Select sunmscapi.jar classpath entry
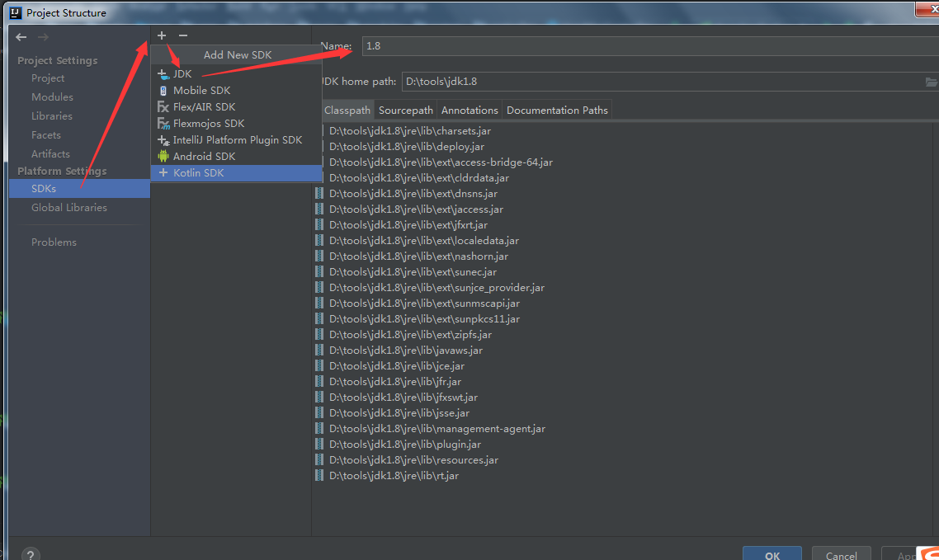The height and width of the screenshot is (560, 939). [424, 304]
